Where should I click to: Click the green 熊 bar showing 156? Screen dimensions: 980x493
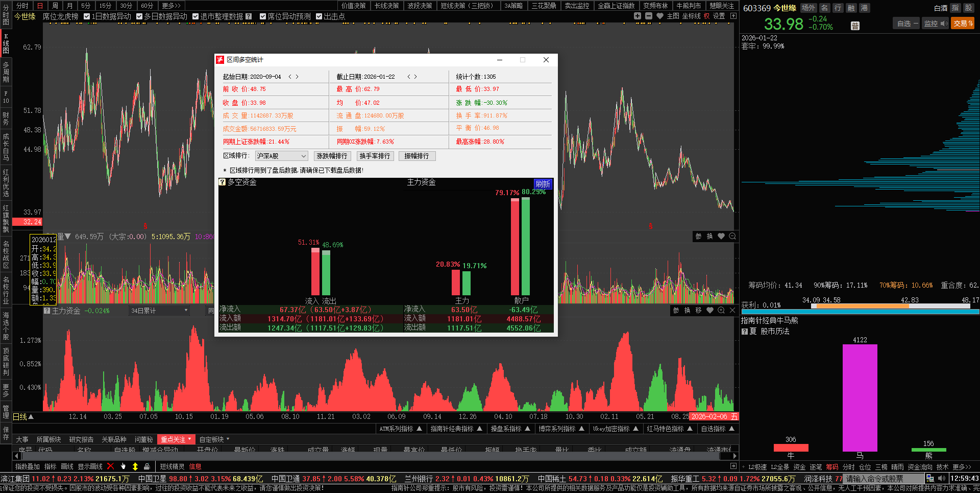tap(928, 450)
